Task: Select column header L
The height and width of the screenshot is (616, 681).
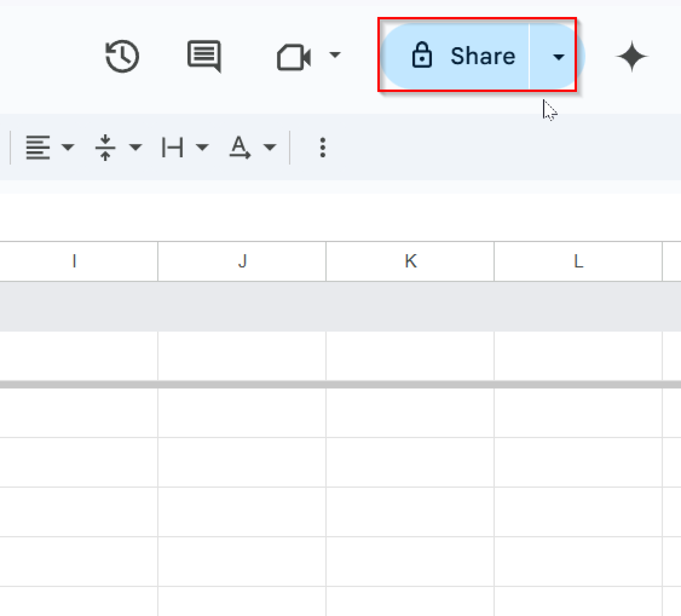Action: click(578, 260)
